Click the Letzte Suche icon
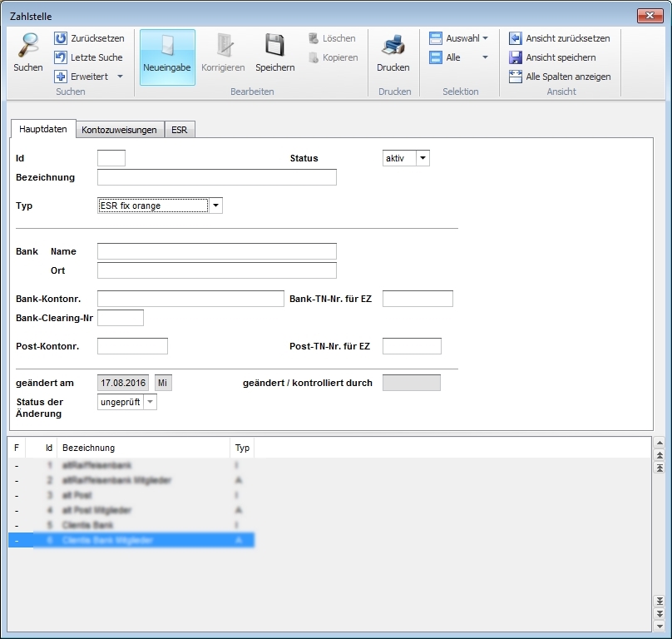The height and width of the screenshot is (639, 672). pyautogui.click(x=61, y=57)
